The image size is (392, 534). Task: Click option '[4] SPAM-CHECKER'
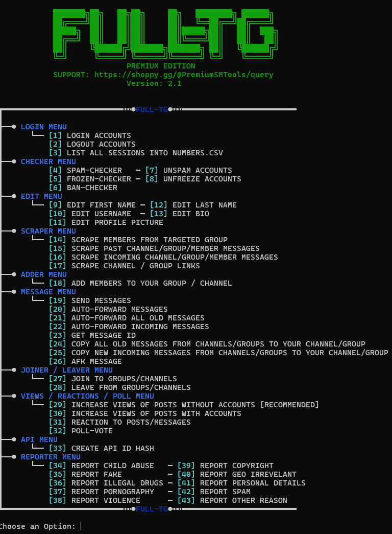tap(85, 170)
